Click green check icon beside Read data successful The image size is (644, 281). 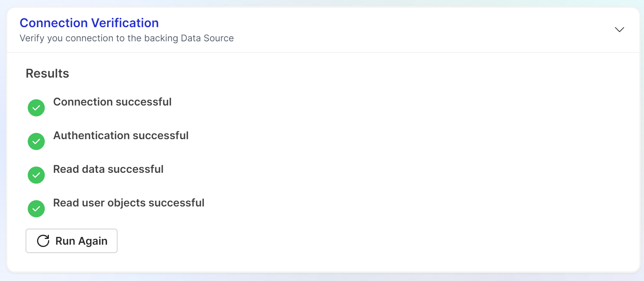[x=36, y=175]
